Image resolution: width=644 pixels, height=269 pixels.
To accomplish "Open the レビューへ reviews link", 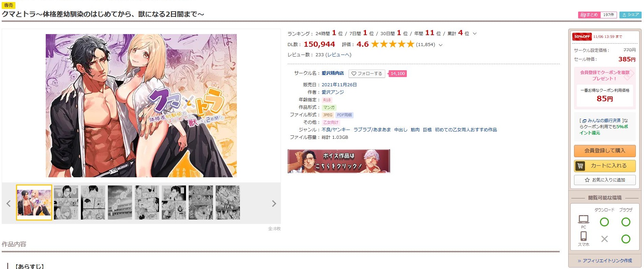I will pos(338,55).
